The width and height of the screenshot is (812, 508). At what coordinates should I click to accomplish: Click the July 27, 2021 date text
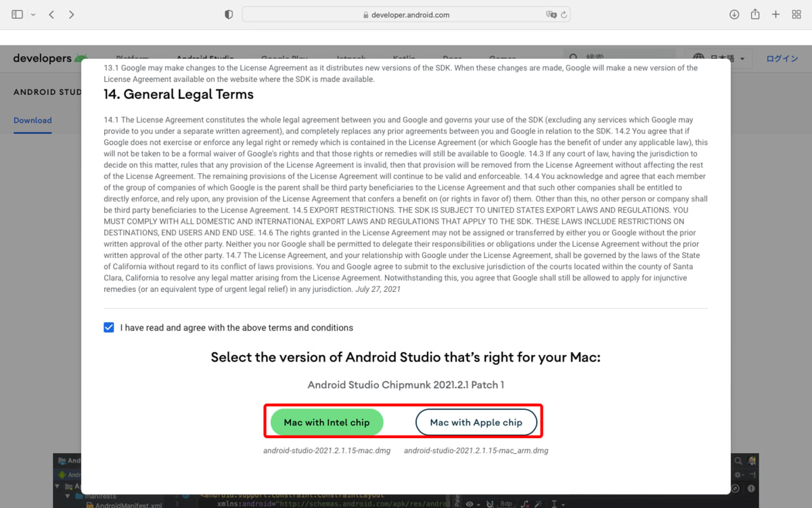[x=378, y=289]
